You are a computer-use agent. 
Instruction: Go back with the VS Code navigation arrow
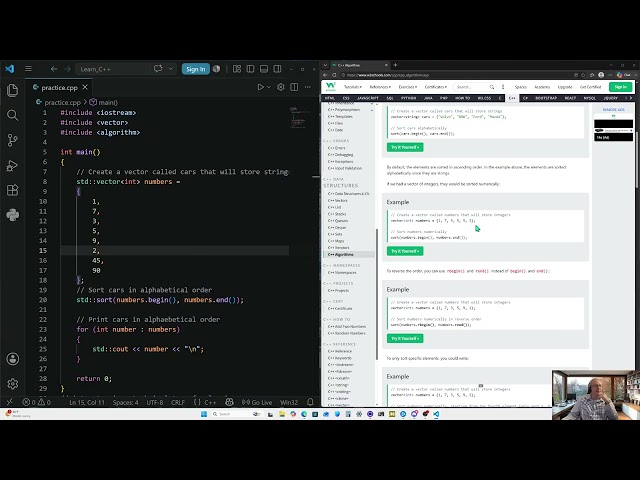point(53,69)
